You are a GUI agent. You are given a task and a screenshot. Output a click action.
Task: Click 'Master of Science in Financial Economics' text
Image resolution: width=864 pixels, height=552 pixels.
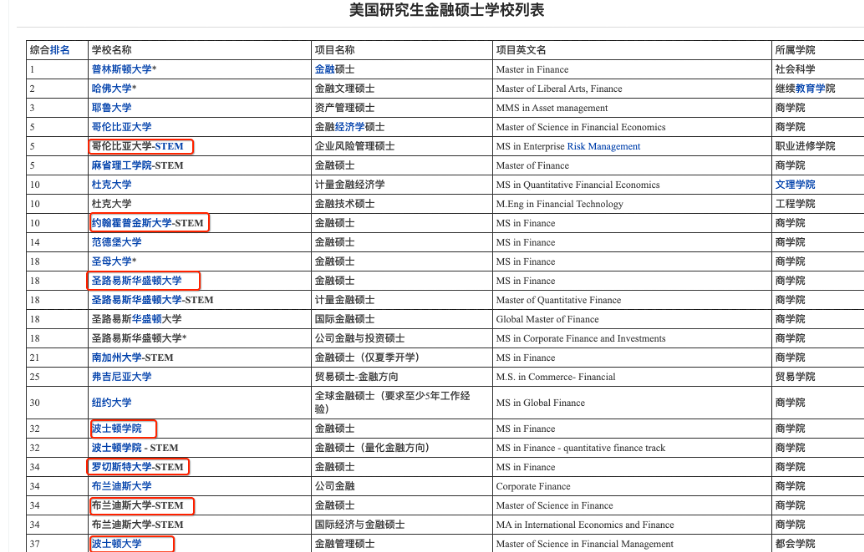(x=581, y=127)
